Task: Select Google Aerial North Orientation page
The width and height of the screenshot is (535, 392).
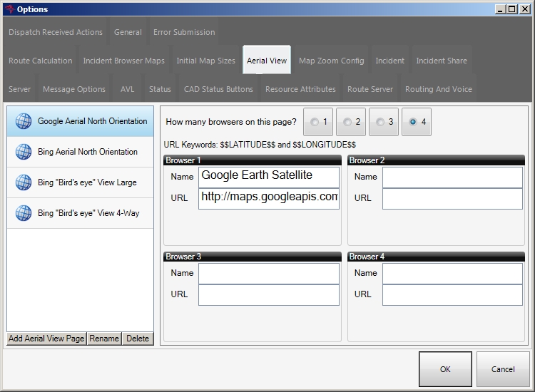Action: 80,121
